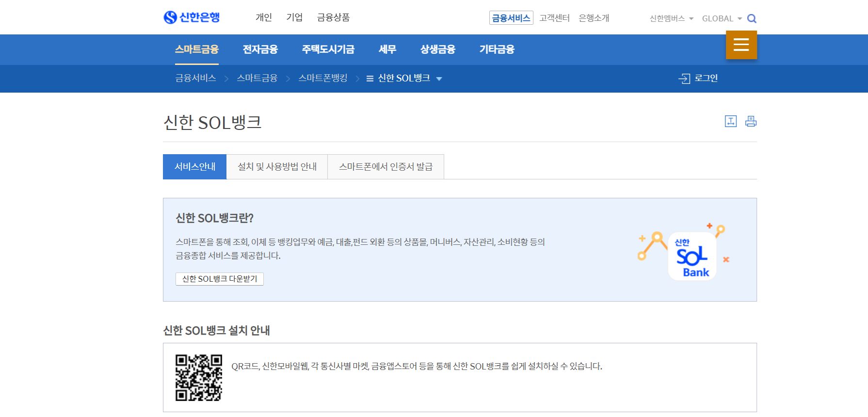Screen dimensions: 868x417
Task: Click the QR code image
Action: pyautogui.click(x=199, y=378)
